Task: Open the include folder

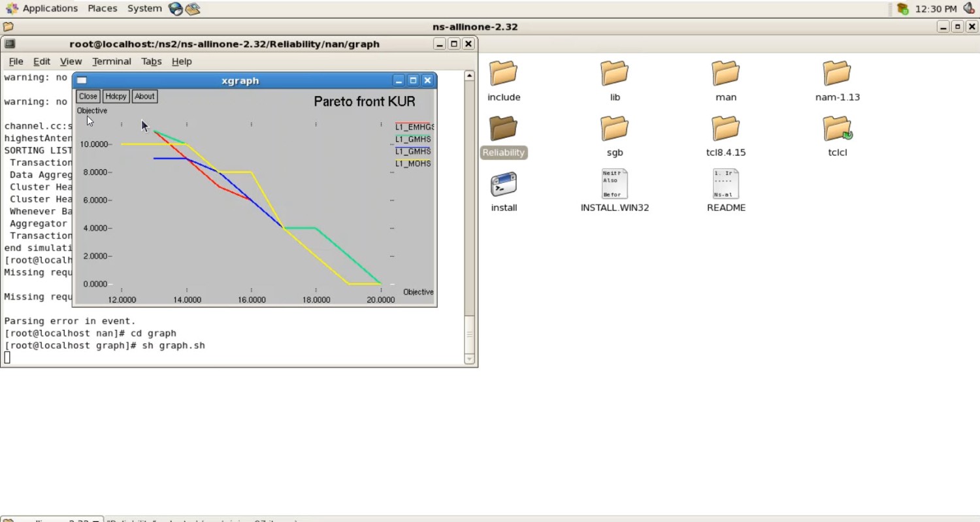Action: pyautogui.click(x=503, y=73)
